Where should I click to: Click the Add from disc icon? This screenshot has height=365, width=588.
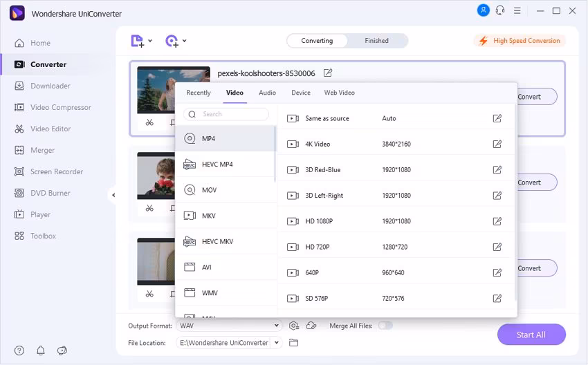coord(172,41)
